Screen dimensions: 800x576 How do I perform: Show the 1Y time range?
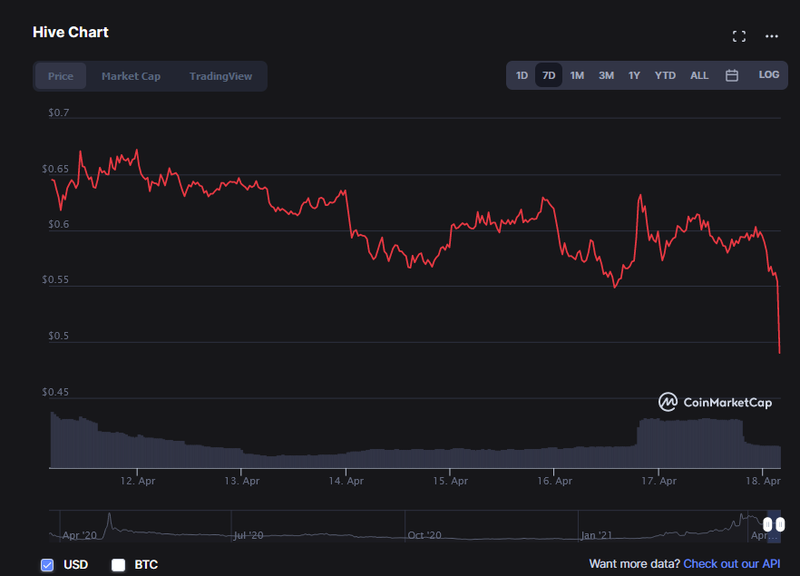coord(634,75)
